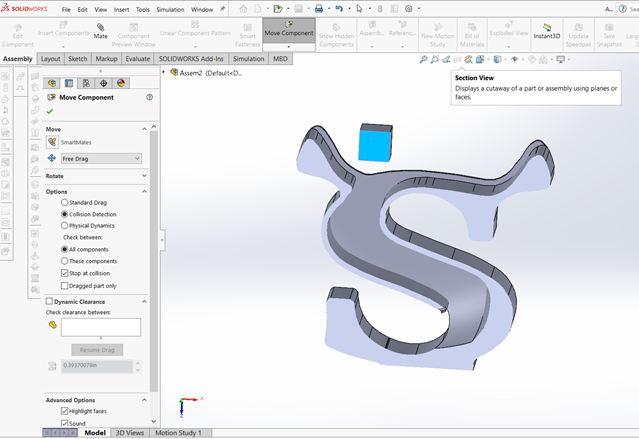Viewport: 639px width, 439px height.
Task: Select the All components radio button
Action: pos(64,249)
